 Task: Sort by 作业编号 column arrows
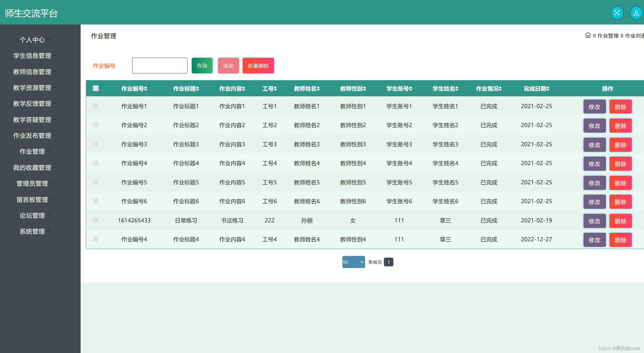(146, 89)
